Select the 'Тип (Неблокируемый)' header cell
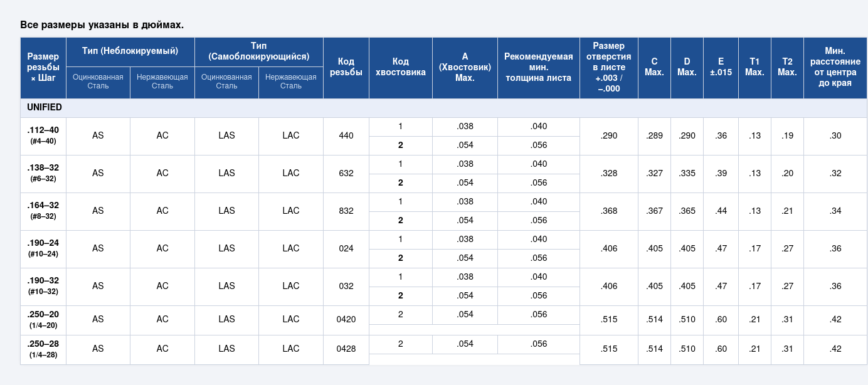 [130, 51]
